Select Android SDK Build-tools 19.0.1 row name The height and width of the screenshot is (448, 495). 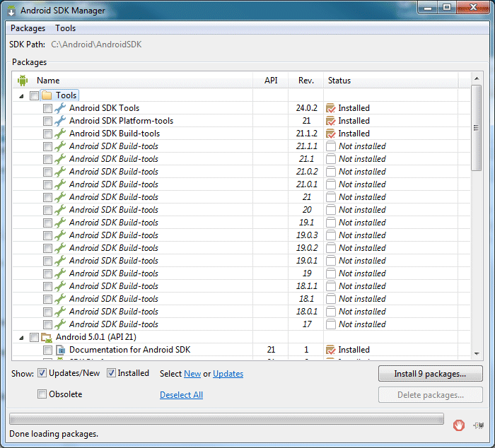pos(114,261)
